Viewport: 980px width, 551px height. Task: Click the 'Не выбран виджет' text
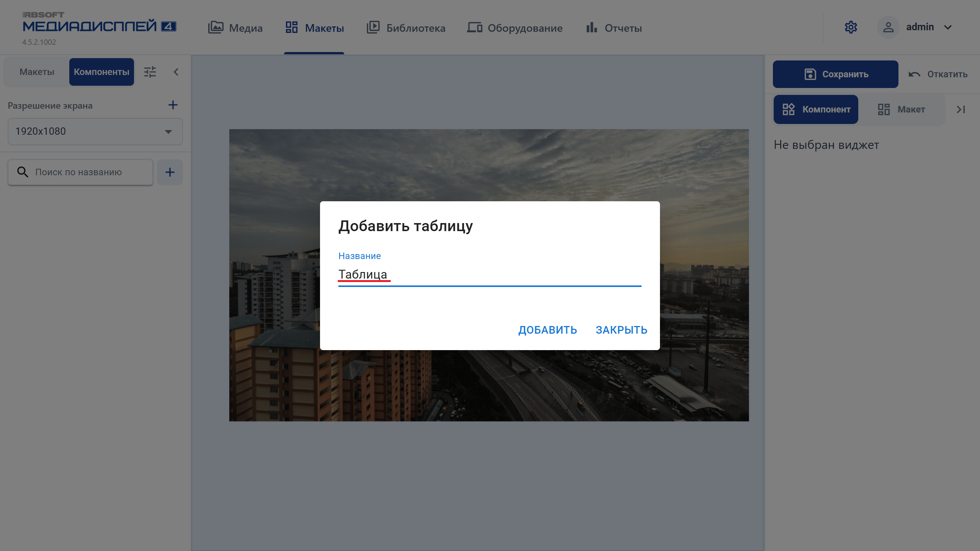pos(826,145)
